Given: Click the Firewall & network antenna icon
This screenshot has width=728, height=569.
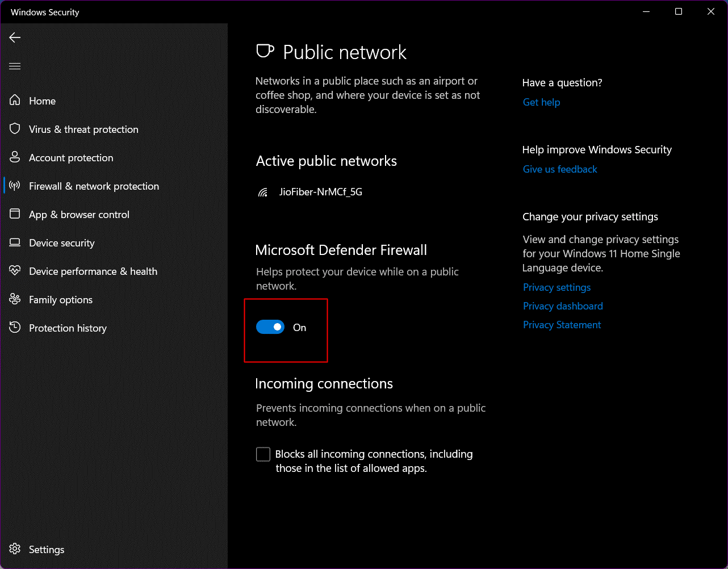Looking at the screenshot, I should [x=15, y=186].
